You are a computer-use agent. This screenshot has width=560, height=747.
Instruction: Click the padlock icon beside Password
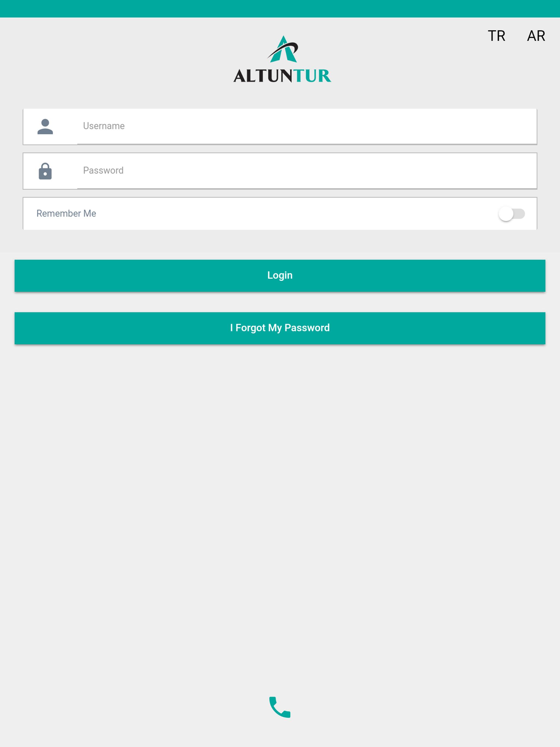point(45,171)
